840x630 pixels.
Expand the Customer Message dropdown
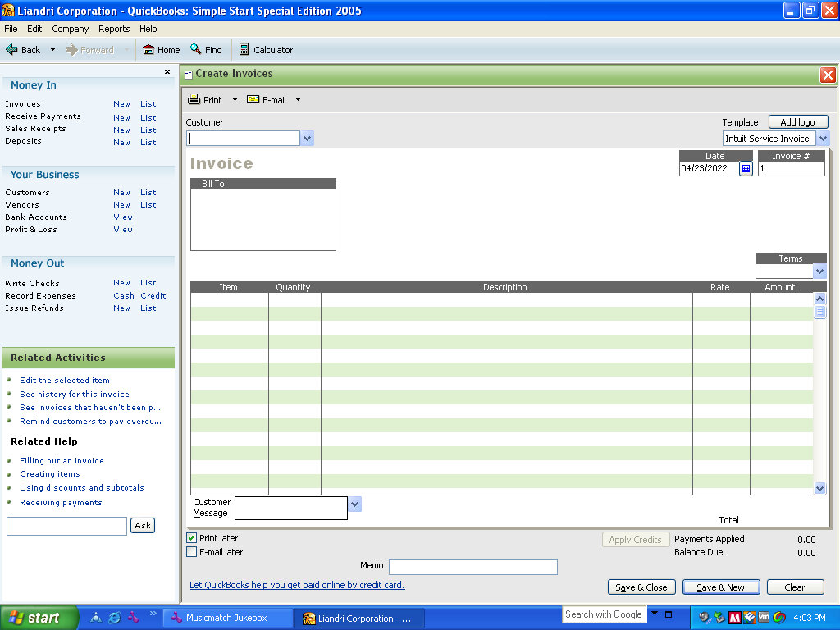(354, 504)
